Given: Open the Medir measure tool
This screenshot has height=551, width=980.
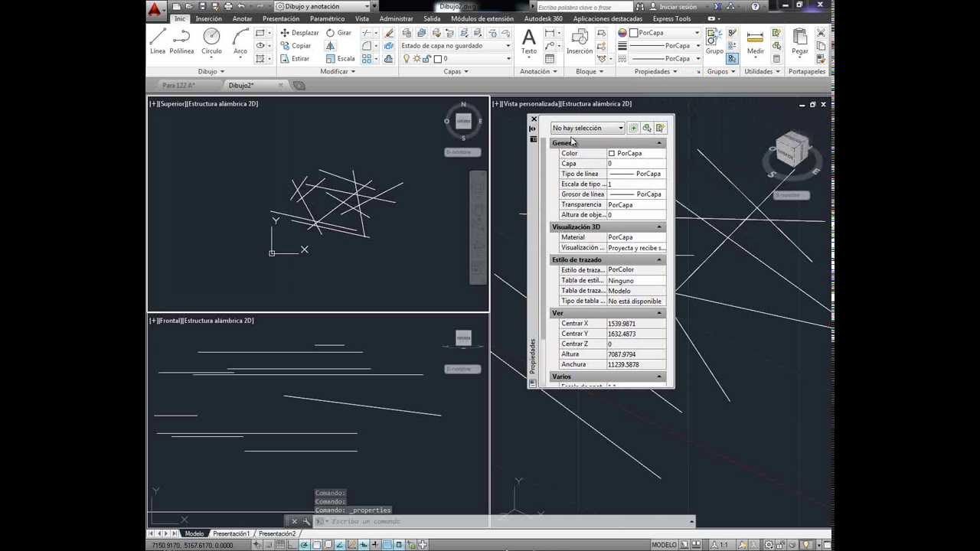Looking at the screenshot, I should tap(756, 41).
